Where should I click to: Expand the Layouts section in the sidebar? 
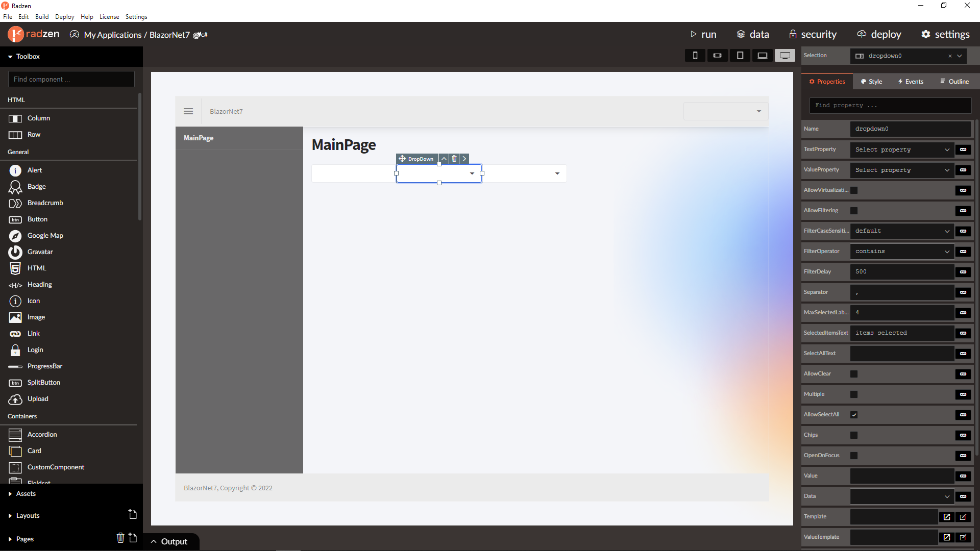28,515
